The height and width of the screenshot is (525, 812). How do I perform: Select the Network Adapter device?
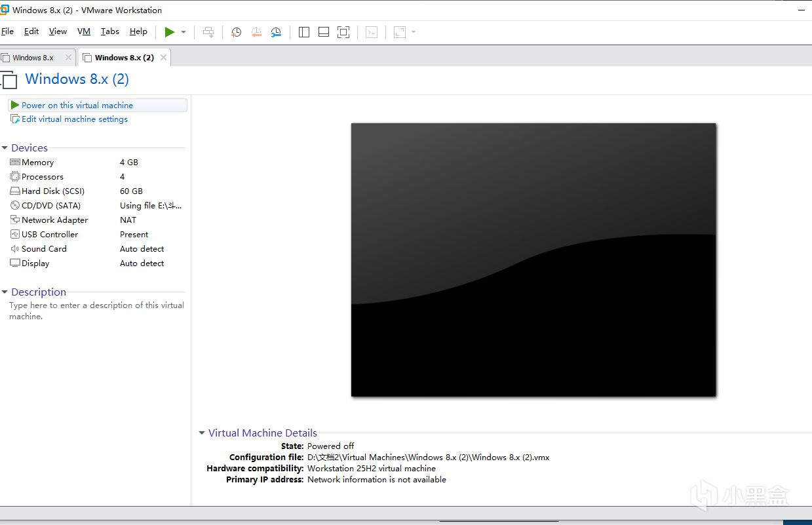click(97, 220)
